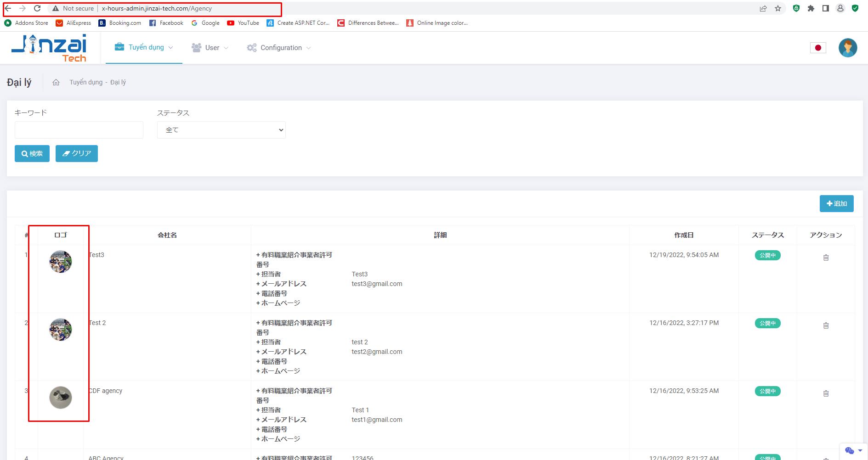The width and height of the screenshot is (868, 460).
Task: Open the YouTube bookmark
Action: [243, 23]
